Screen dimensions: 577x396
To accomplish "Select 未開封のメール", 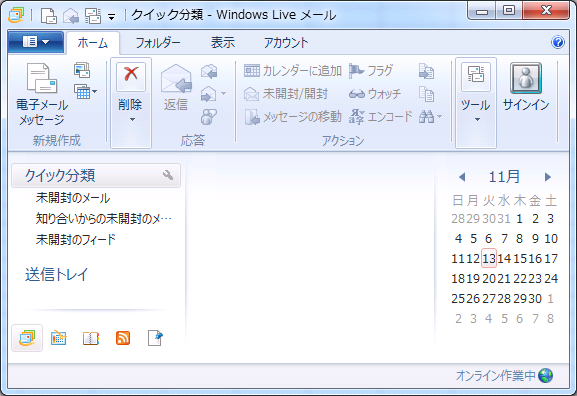I will click(x=73, y=198).
